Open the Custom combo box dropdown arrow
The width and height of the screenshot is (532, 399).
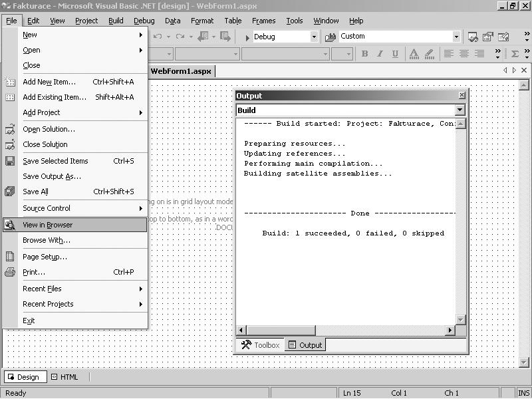[456, 37]
